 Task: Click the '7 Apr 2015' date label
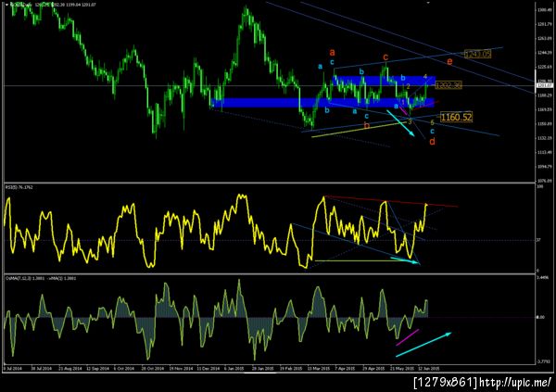[x=345, y=369]
